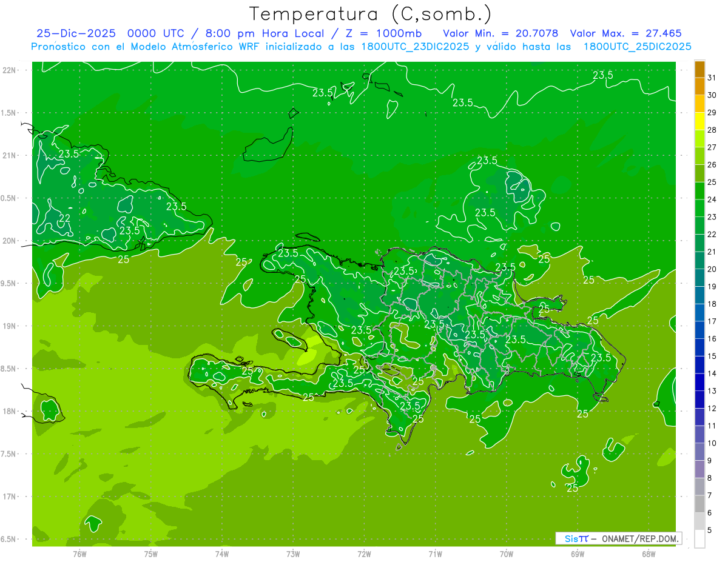Click the '70W' longitude axis label
This screenshot has height=562, width=728.
(506, 554)
